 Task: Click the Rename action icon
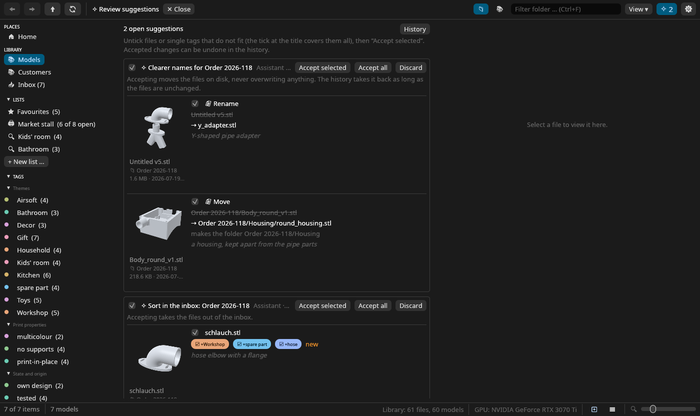[208, 104]
